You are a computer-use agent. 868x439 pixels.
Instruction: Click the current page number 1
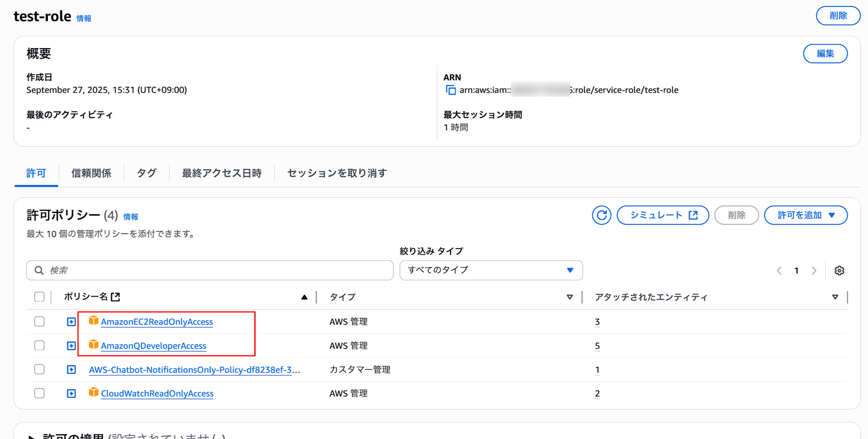point(796,271)
